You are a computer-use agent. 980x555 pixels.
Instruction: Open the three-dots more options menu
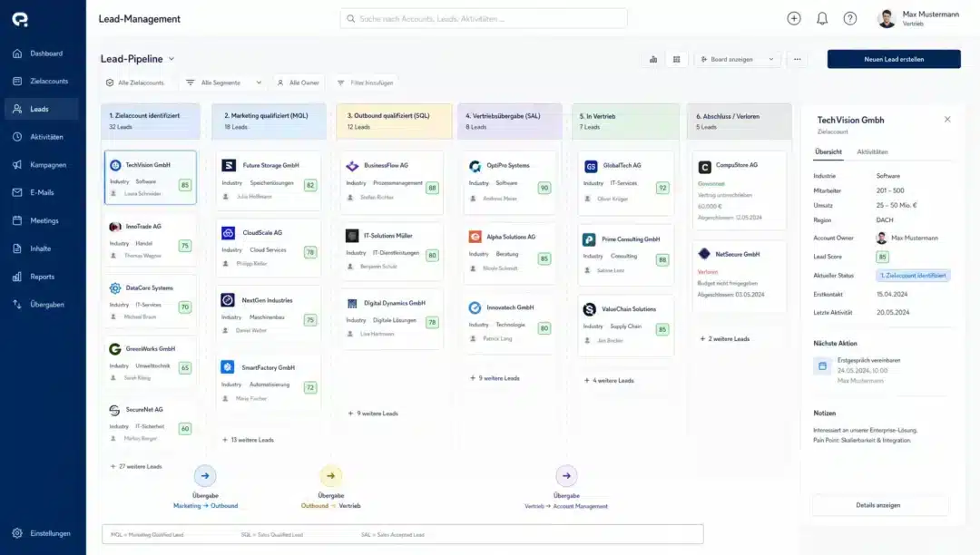(x=798, y=59)
